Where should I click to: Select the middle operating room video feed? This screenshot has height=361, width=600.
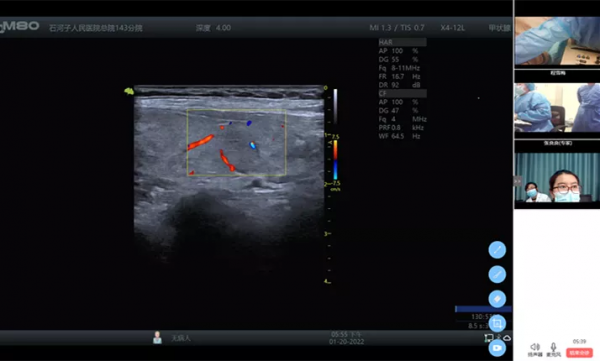click(557, 108)
